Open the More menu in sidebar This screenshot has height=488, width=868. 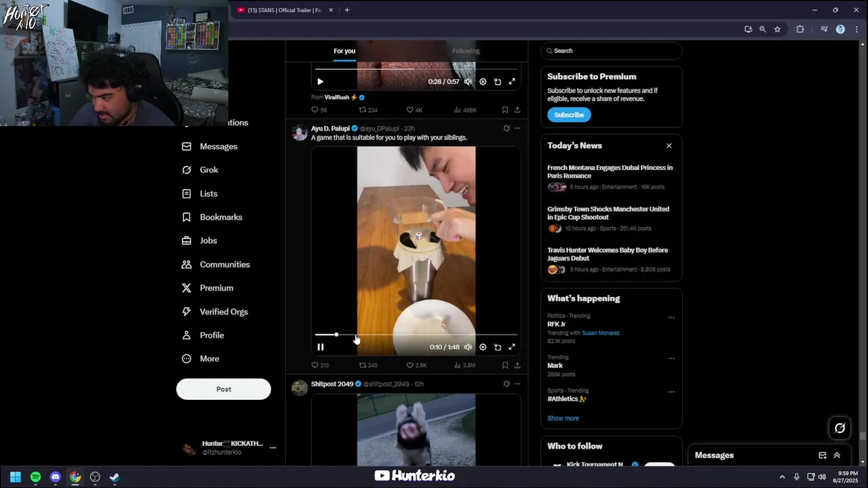[x=200, y=359]
